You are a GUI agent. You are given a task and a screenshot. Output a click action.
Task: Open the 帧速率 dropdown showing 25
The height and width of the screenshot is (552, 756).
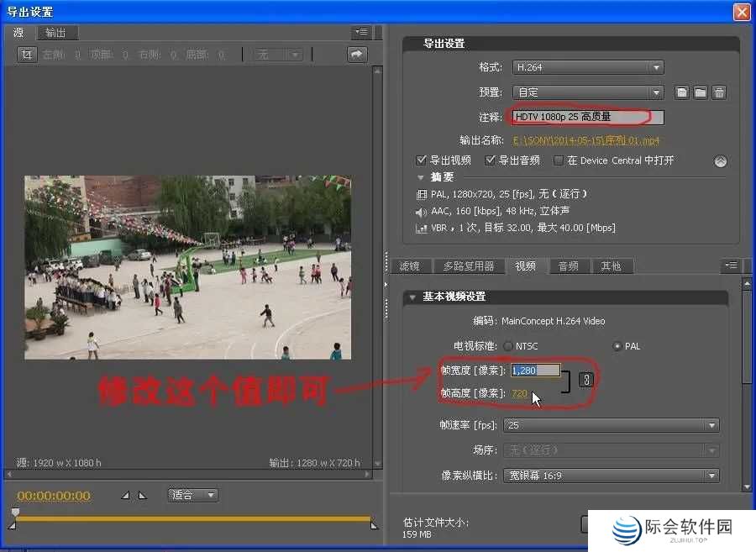[x=611, y=425]
